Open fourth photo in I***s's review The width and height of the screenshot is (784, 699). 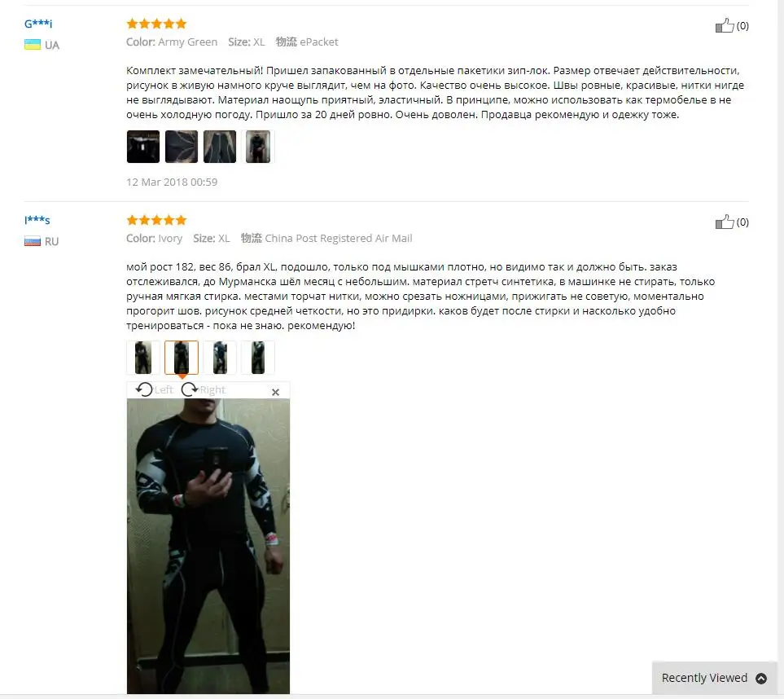click(x=258, y=358)
